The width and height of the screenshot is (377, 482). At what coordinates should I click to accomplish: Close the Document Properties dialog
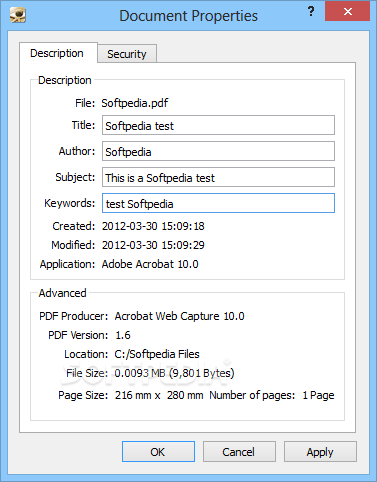(x=347, y=11)
